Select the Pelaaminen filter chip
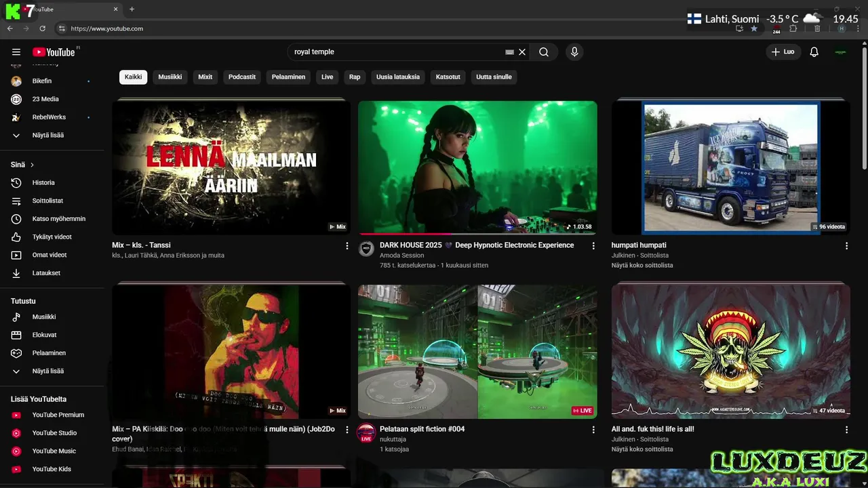 (289, 77)
